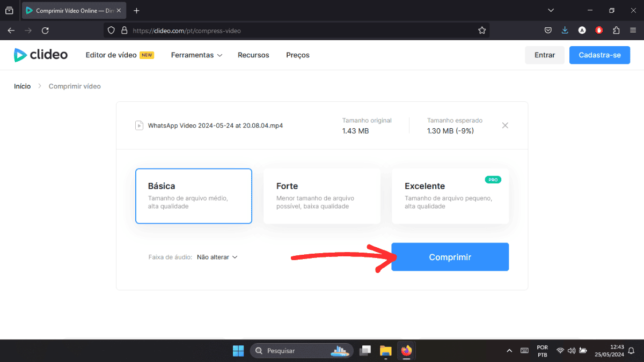Select the Excelente PRO compression option
This screenshot has height=362, width=644.
[450, 196]
